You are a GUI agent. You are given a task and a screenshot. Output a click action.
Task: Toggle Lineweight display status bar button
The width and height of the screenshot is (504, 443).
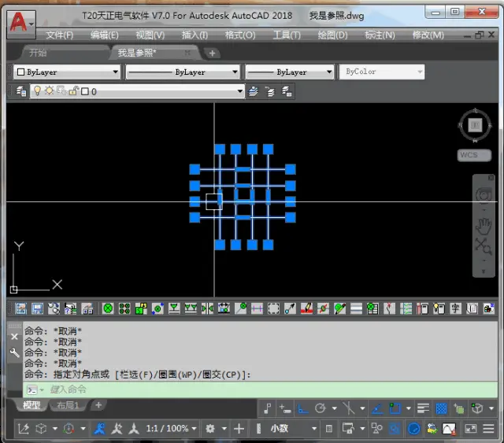coord(423,408)
